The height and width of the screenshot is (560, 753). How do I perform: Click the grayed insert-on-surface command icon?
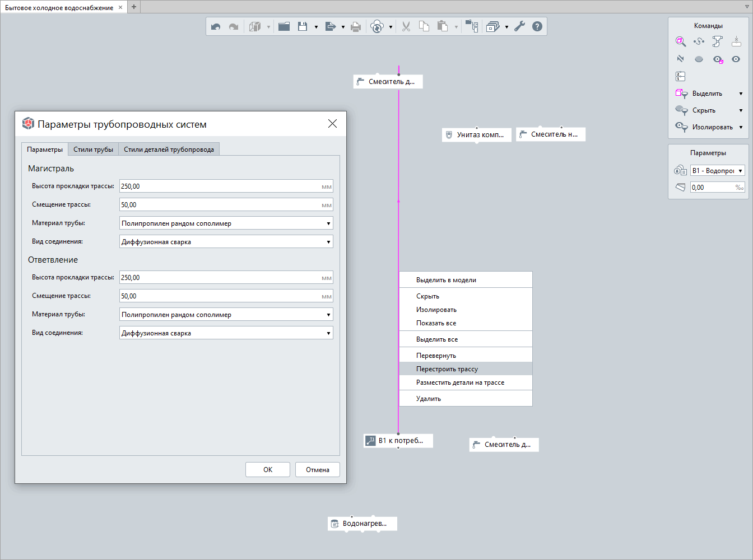[736, 41]
